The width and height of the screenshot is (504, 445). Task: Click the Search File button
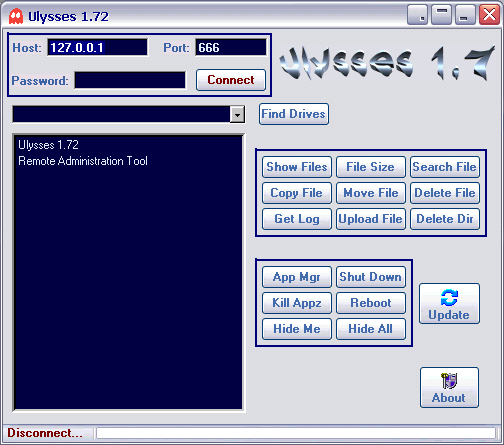[445, 167]
